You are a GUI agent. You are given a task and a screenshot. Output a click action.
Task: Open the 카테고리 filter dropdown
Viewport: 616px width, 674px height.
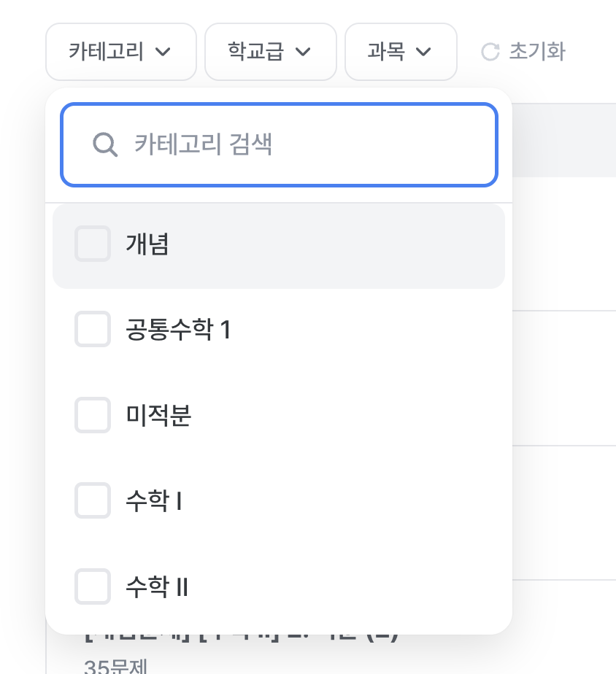121,52
